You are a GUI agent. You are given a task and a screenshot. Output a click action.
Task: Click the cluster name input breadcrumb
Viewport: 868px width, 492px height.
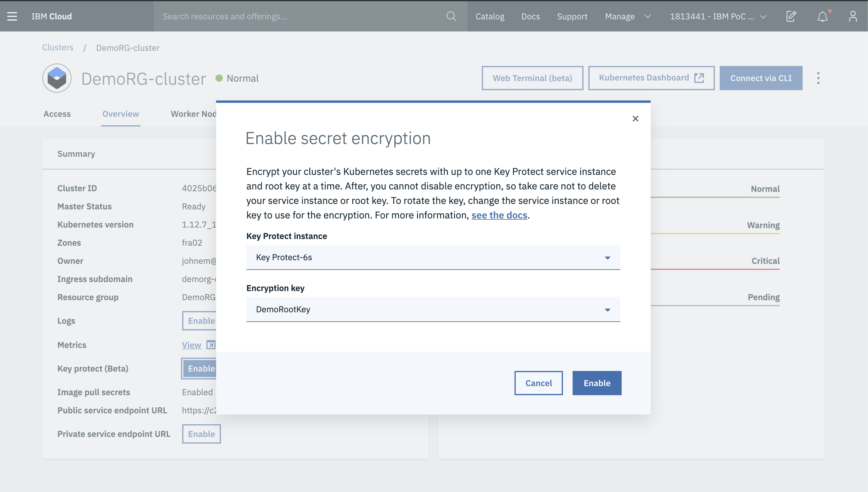[127, 47]
